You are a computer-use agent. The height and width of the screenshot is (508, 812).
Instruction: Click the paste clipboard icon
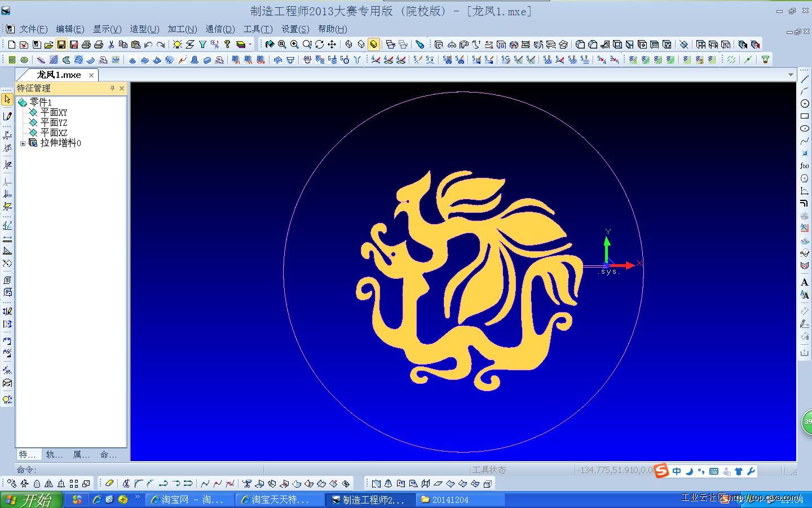[x=136, y=44]
